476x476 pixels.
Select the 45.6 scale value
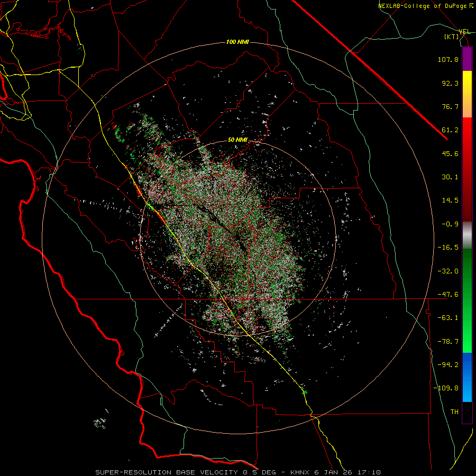(450, 153)
